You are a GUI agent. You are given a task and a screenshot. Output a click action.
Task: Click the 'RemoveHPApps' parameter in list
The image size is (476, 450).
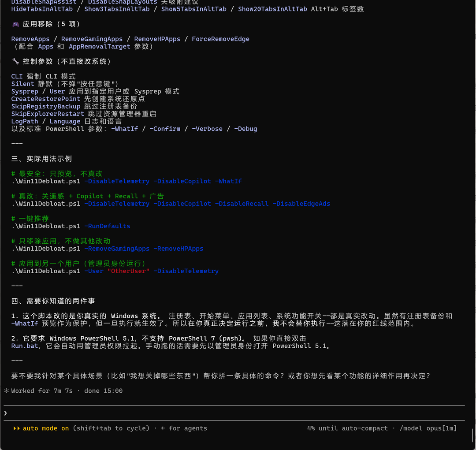pyautogui.click(x=157, y=39)
